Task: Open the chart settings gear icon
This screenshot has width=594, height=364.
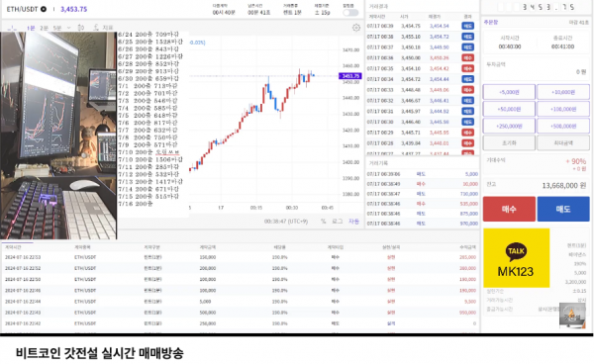Action: pos(356,28)
